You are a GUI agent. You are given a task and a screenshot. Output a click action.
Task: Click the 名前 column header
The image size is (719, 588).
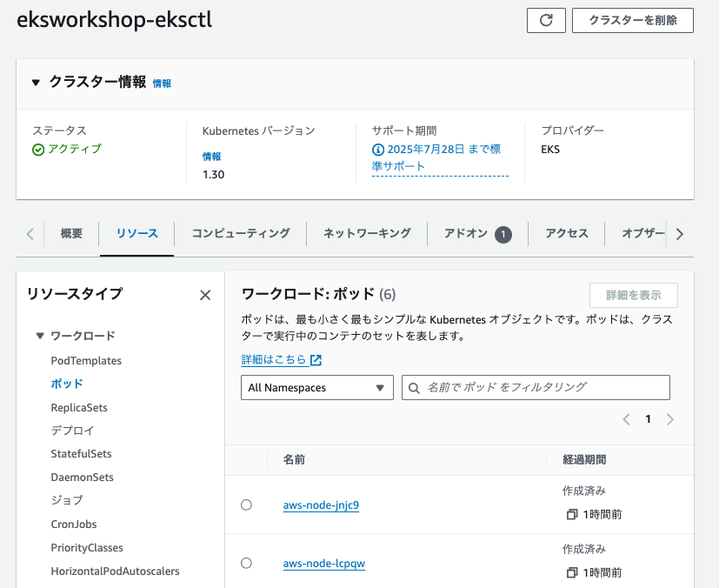pos(294,460)
